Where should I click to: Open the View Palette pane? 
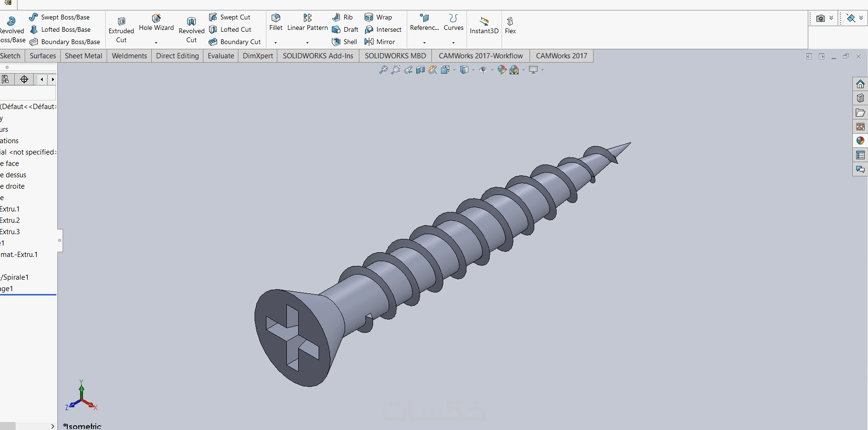point(860,127)
